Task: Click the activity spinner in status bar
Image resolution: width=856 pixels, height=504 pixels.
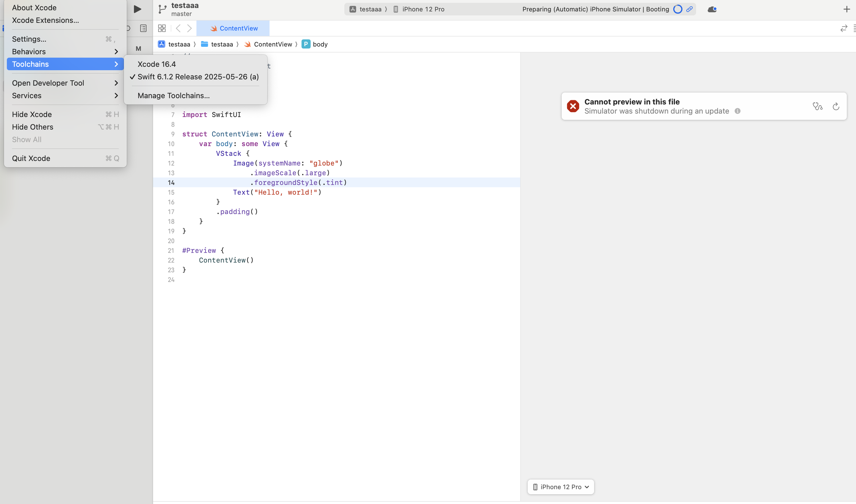Action: pyautogui.click(x=678, y=9)
